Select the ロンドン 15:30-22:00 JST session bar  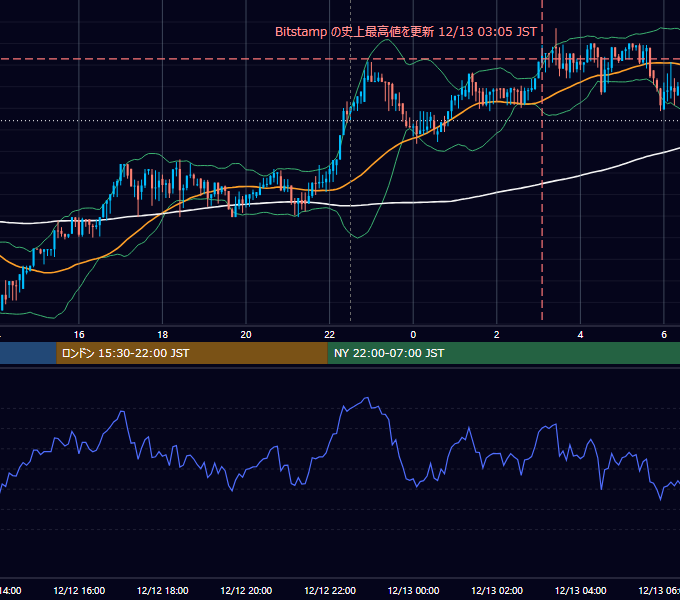click(192, 353)
